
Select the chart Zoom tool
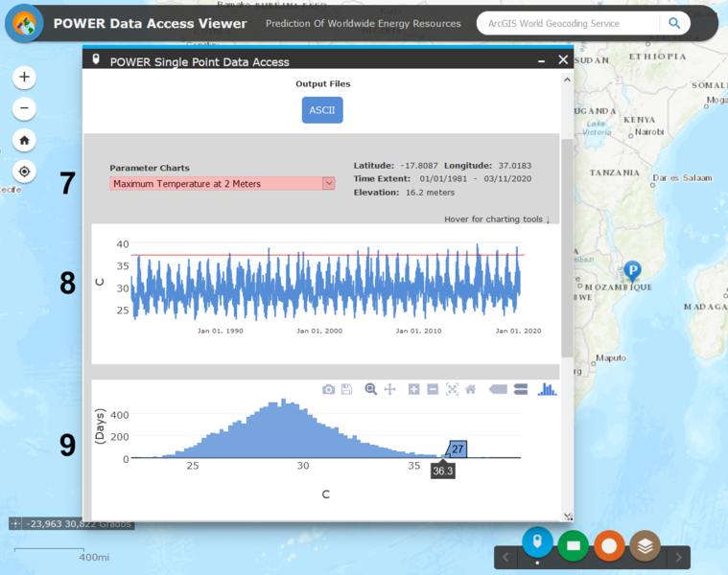tap(370, 389)
